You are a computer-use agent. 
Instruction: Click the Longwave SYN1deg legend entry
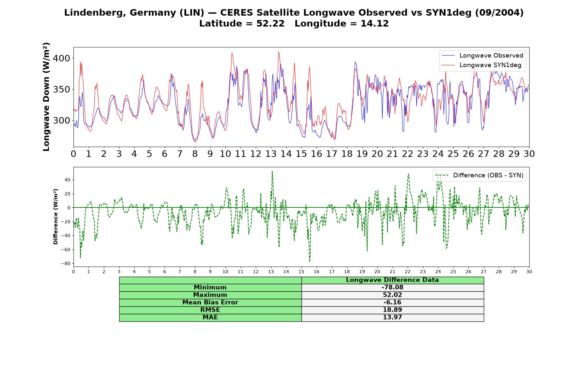point(490,65)
